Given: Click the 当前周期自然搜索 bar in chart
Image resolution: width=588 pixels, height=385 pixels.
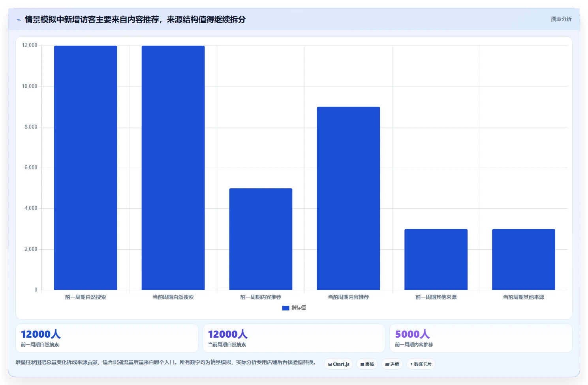Looking at the screenshot, I should tap(173, 168).
